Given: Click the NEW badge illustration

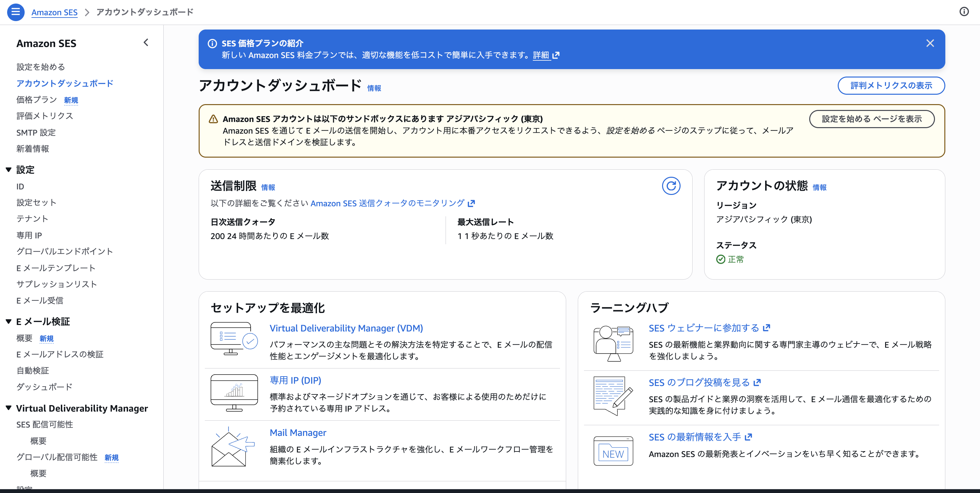Looking at the screenshot, I should pos(613,451).
